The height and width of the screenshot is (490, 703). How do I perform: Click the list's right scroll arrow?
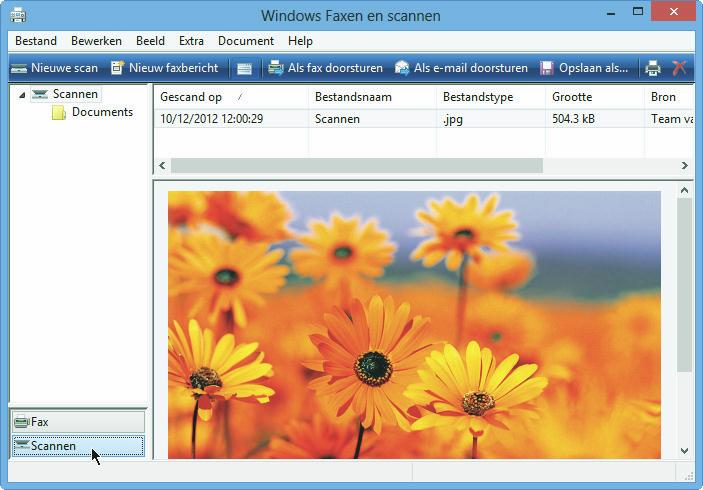(x=685, y=165)
